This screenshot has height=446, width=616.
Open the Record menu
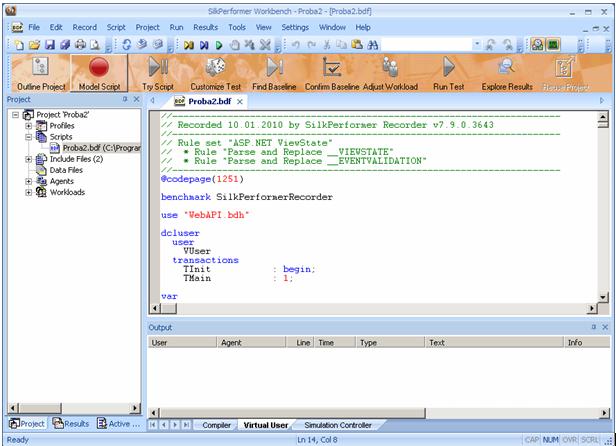click(84, 28)
